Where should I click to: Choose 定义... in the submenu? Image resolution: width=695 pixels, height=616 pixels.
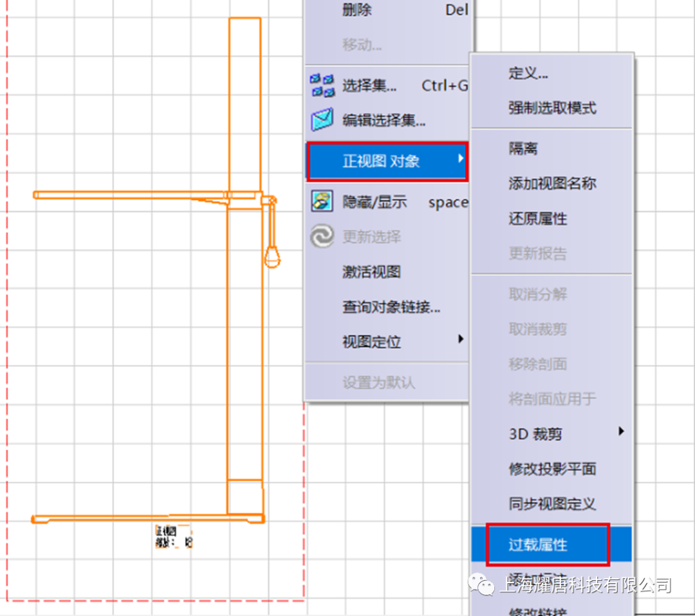tap(528, 73)
